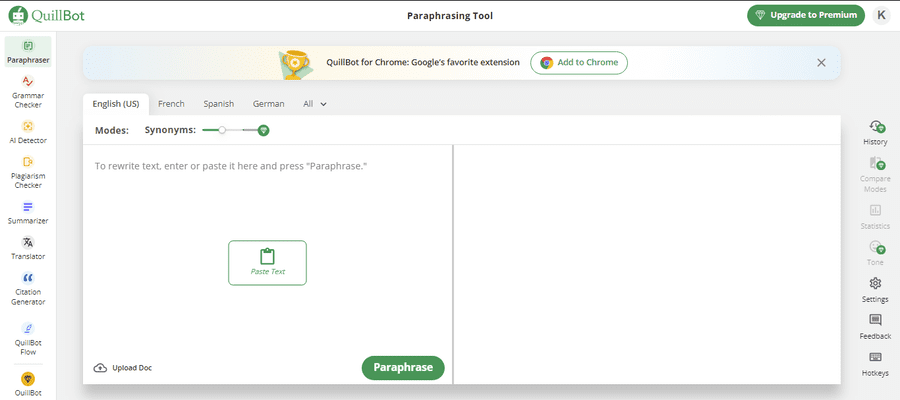Open the K user profile avatar
Screen dimensions: 900x400
point(881,15)
